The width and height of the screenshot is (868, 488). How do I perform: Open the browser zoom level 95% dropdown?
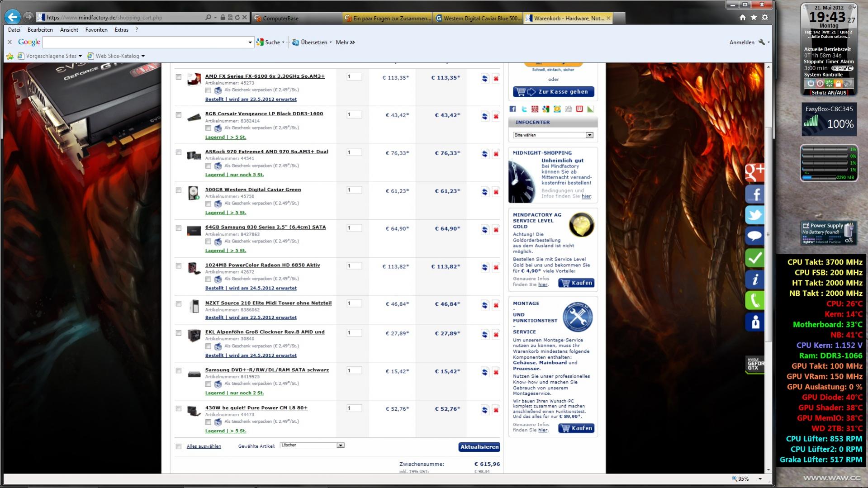760,479
